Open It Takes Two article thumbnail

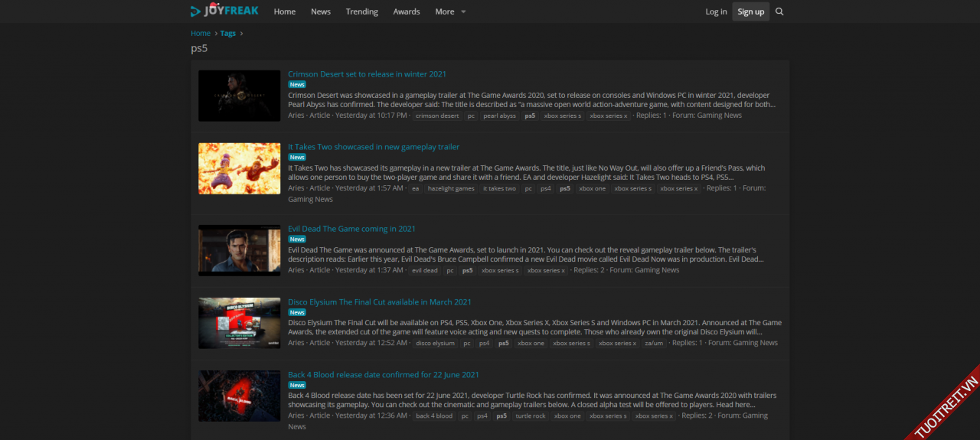click(239, 168)
